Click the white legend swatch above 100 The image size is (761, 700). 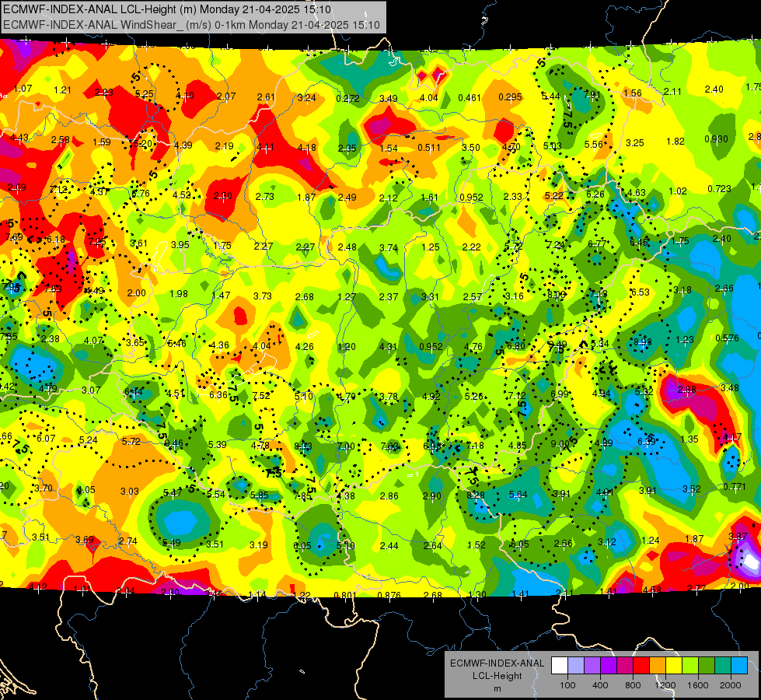560,666
